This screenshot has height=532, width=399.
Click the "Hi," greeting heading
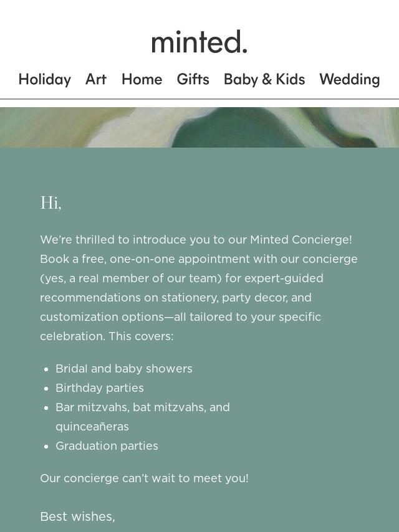(50, 203)
